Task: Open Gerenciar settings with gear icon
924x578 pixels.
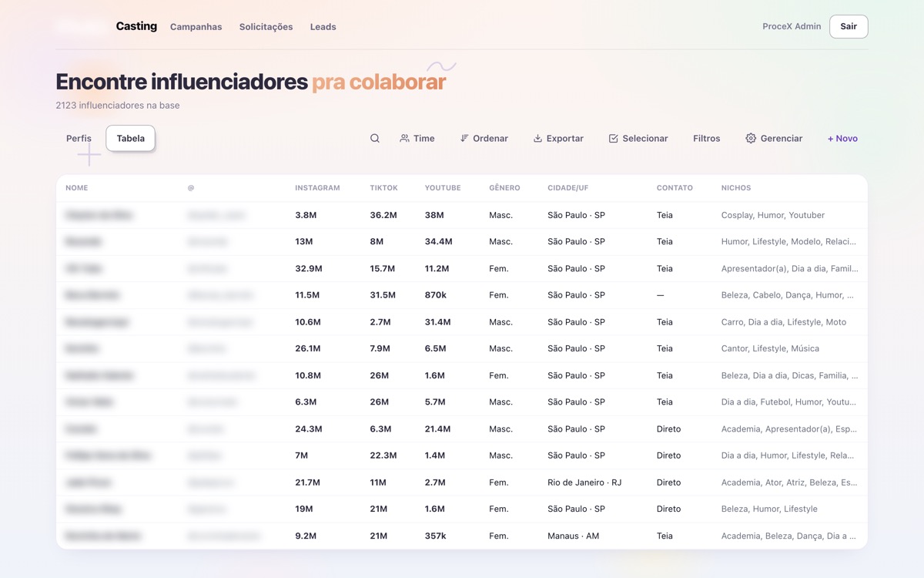Action: (774, 139)
